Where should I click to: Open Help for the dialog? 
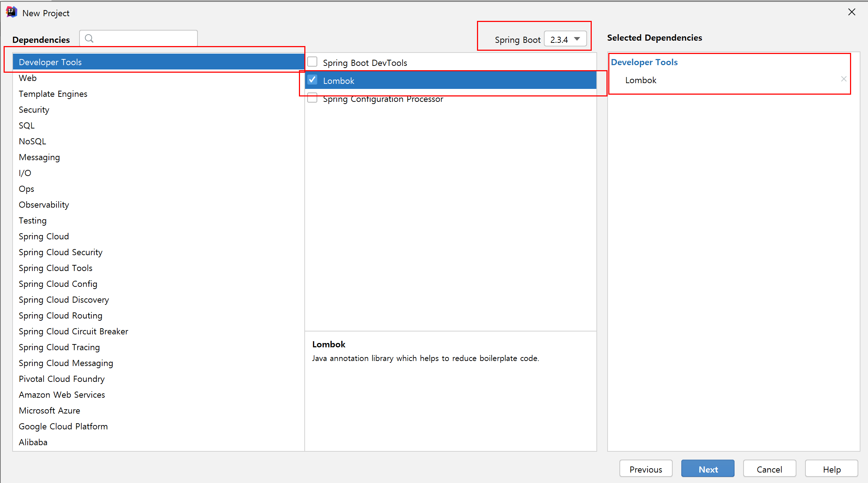coord(831,469)
